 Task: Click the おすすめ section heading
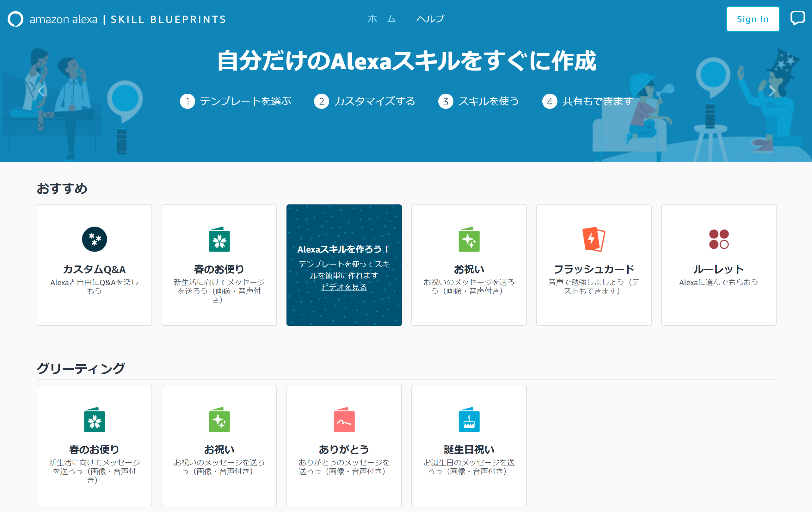pos(62,188)
